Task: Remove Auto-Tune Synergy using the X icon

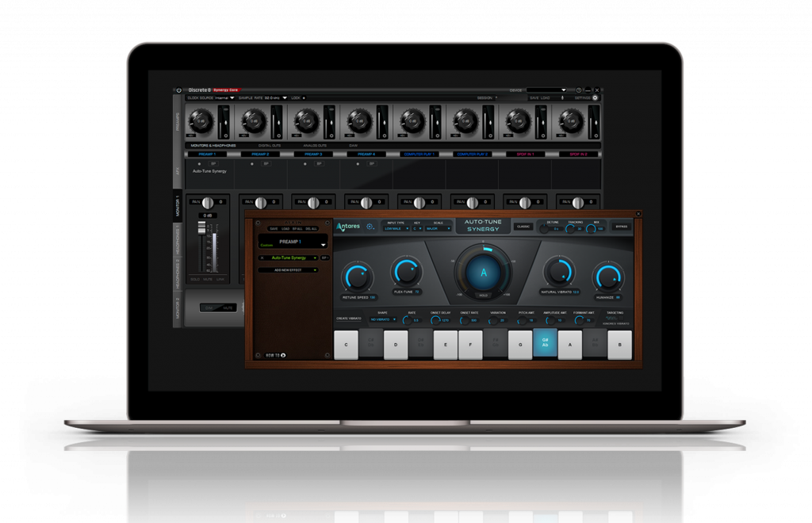Action: click(260, 258)
